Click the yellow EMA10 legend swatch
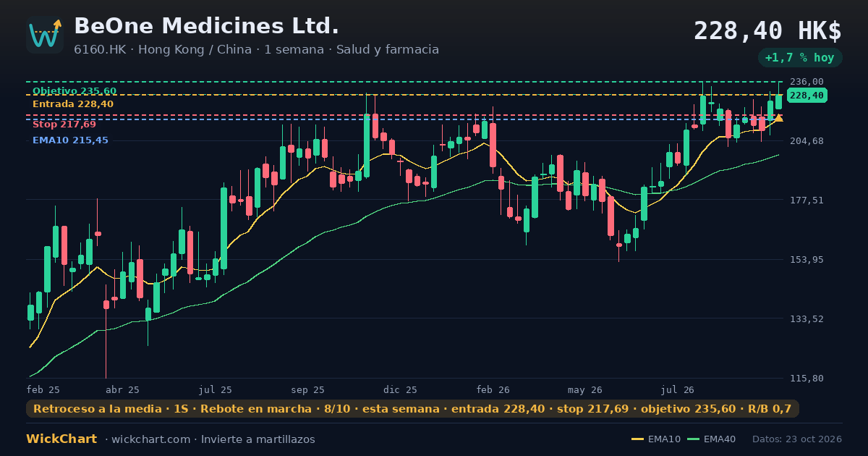 click(x=637, y=439)
